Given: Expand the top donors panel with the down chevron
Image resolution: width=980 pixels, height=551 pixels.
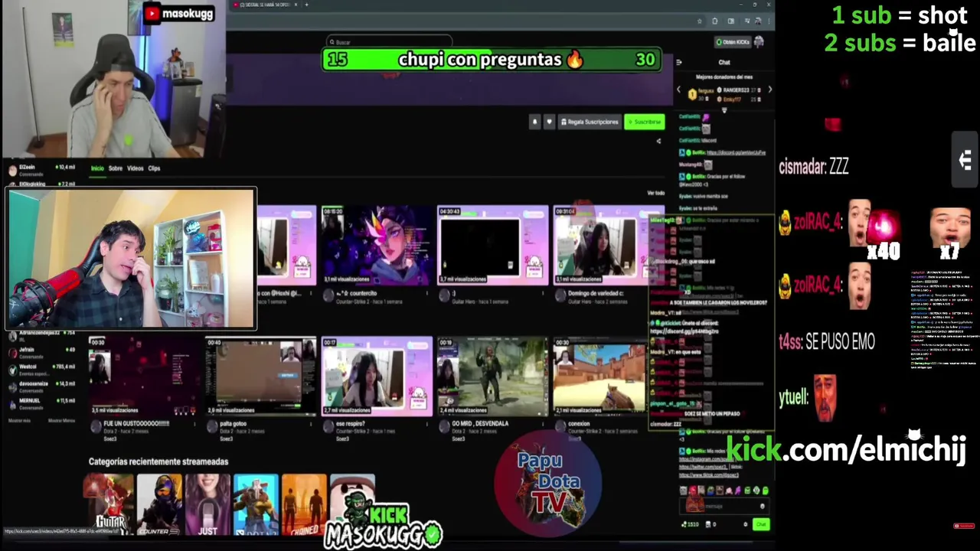Looking at the screenshot, I should (724, 110).
